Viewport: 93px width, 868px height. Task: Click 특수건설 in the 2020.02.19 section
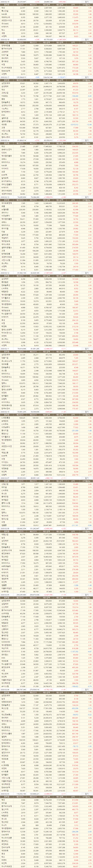[5, 11]
